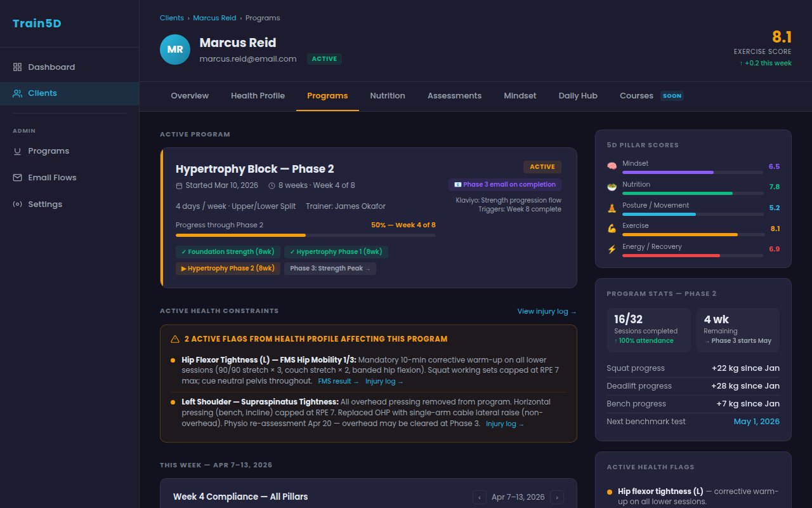812x508 pixels.
Task: Click the Hypertrophy Phase 1 (8wk) chip
Action: point(336,251)
